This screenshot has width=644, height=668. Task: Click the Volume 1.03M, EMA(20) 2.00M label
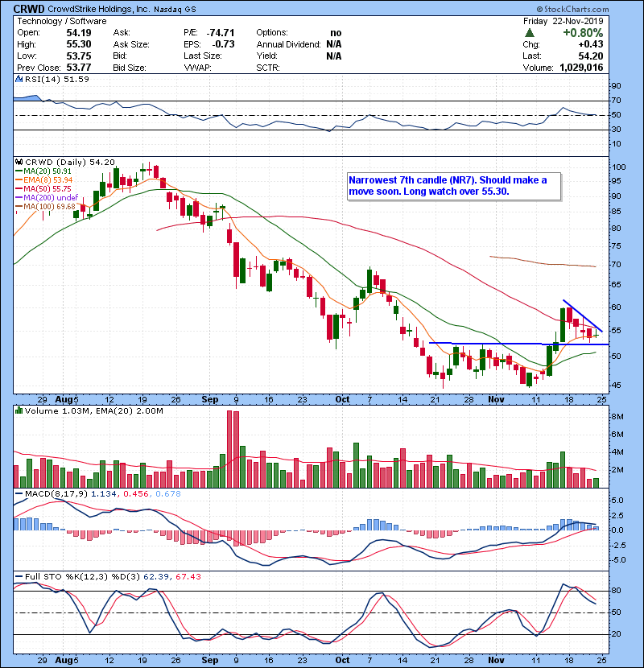click(x=93, y=410)
